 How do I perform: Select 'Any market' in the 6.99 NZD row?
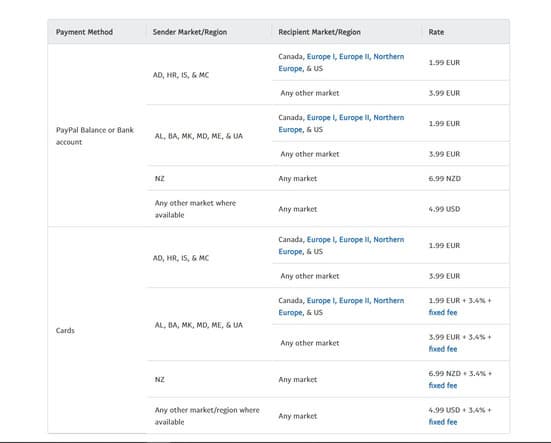pyautogui.click(x=298, y=178)
